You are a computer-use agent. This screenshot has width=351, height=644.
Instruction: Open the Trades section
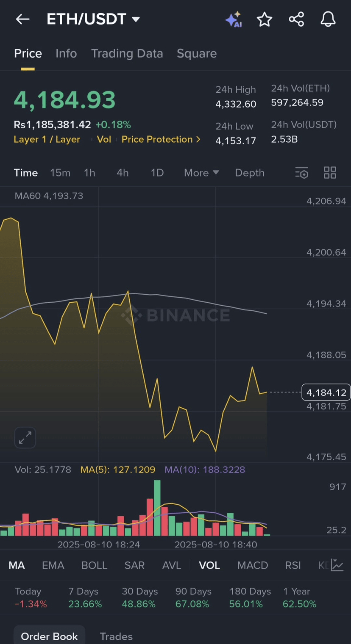[x=116, y=636]
